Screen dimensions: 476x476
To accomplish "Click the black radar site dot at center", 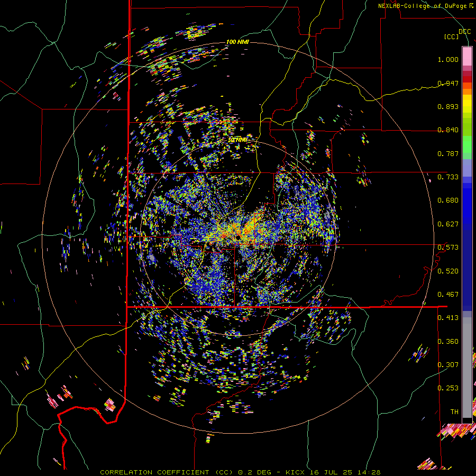I will tap(237, 237).
